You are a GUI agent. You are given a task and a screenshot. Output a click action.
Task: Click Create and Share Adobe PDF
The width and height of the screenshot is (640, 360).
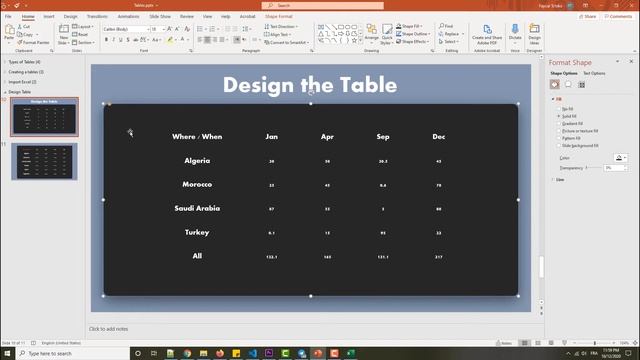click(x=487, y=34)
